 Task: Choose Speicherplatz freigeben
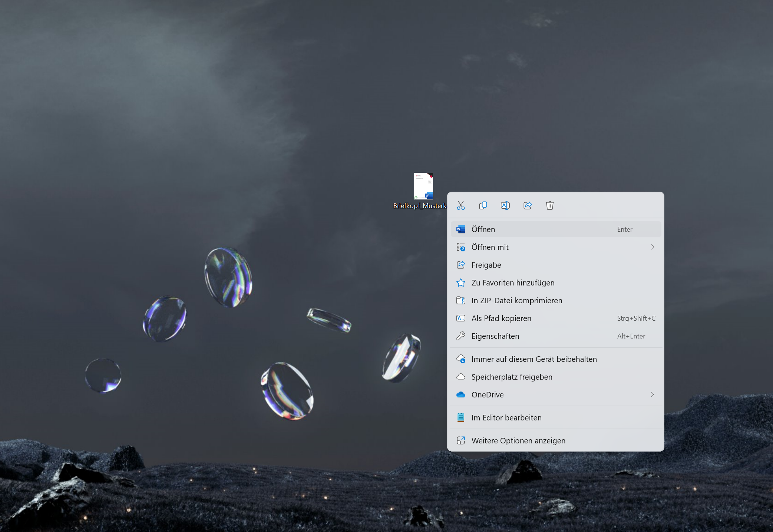[512, 377]
